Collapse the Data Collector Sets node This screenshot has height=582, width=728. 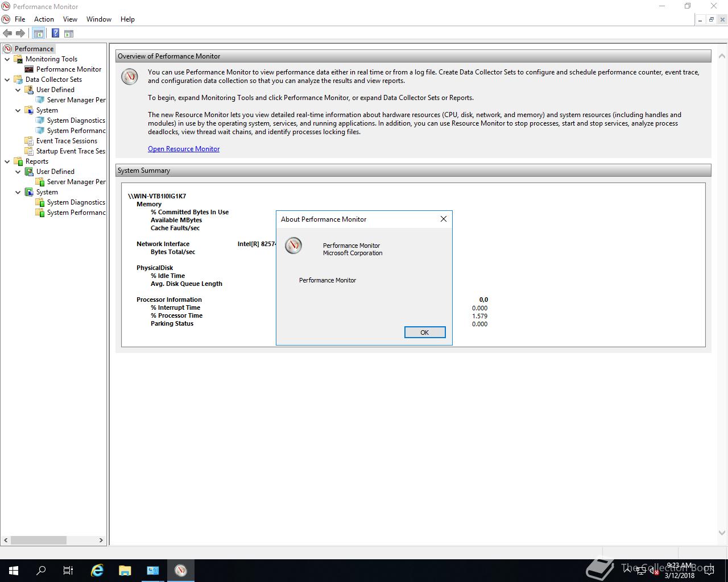click(7, 80)
